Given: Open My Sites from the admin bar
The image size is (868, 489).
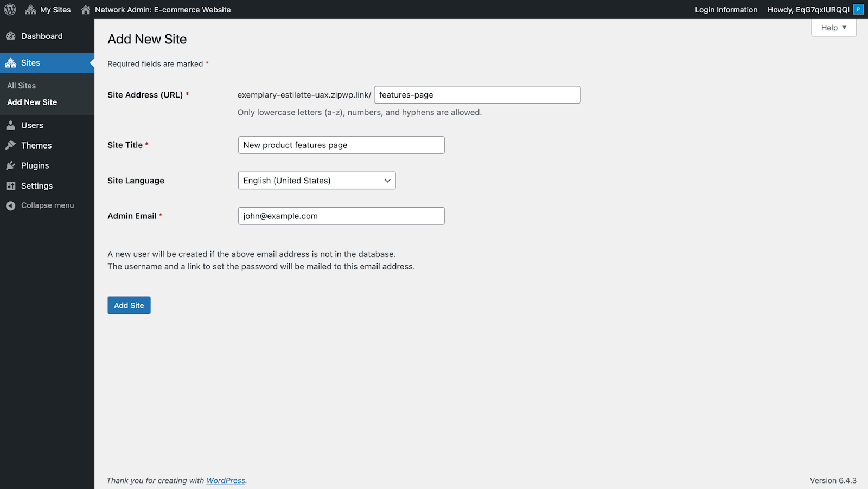Looking at the screenshot, I should 48,9.
